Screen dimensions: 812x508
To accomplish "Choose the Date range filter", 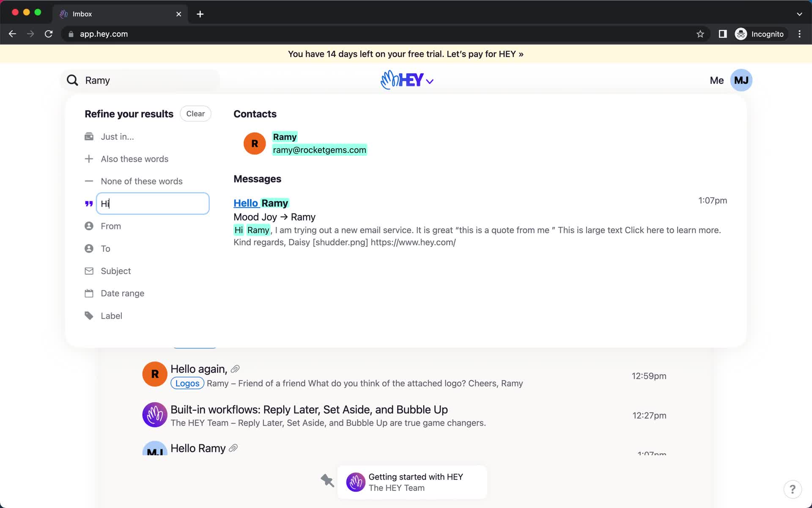I will click(122, 294).
